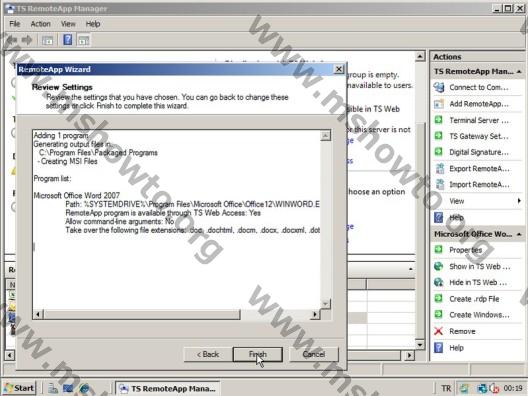The height and width of the screenshot is (396, 528).
Task: Click the Digital Signature Settings icon
Action: click(x=438, y=152)
